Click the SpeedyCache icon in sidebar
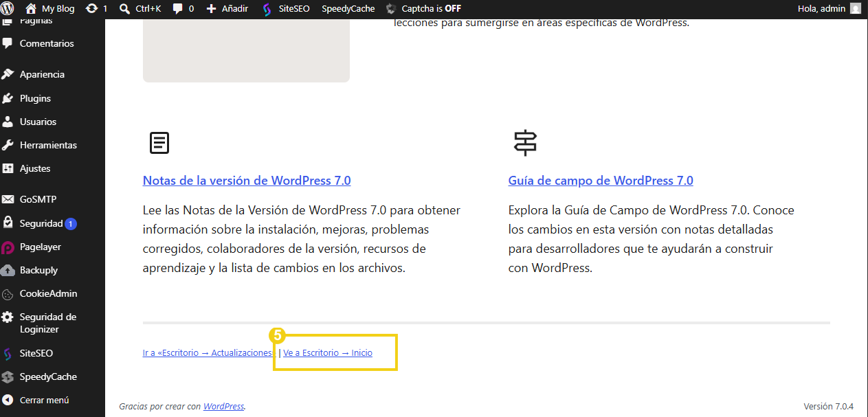 tap(8, 376)
